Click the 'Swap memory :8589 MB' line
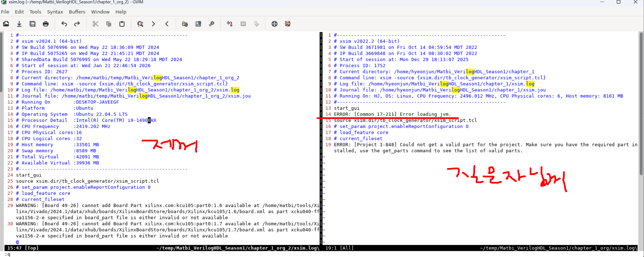644x257 pixels. click(56, 151)
